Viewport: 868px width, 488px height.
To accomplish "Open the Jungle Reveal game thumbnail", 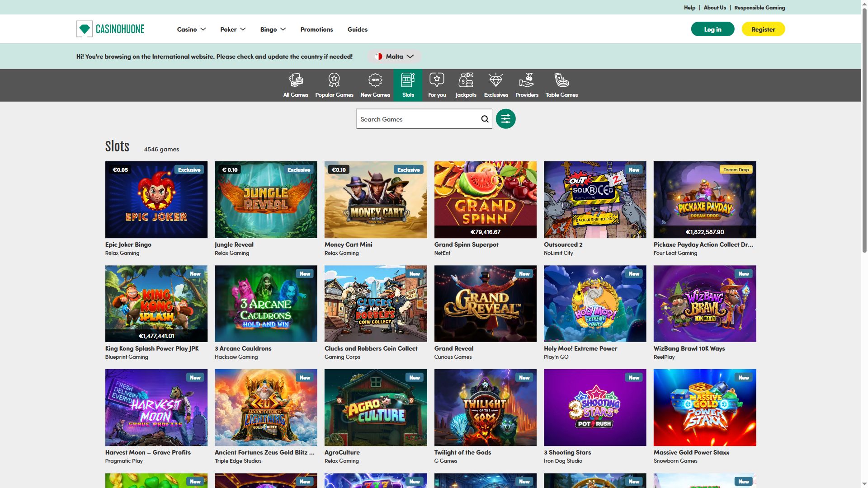I will pos(266,200).
